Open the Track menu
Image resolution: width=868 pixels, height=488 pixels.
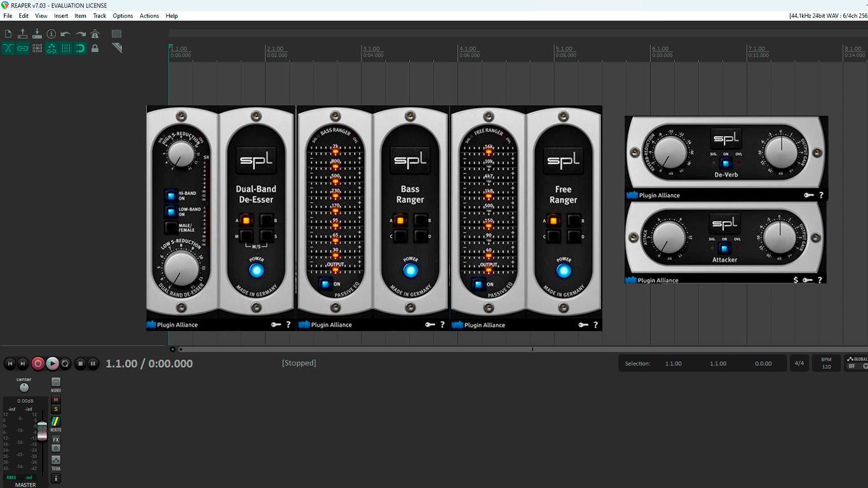(x=100, y=16)
